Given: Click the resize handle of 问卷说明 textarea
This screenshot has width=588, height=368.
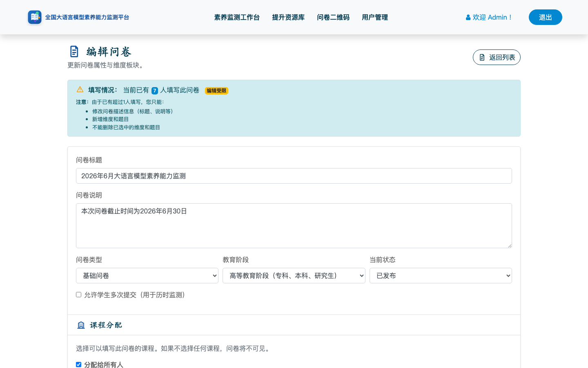Looking at the screenshot, I should 509,245.
